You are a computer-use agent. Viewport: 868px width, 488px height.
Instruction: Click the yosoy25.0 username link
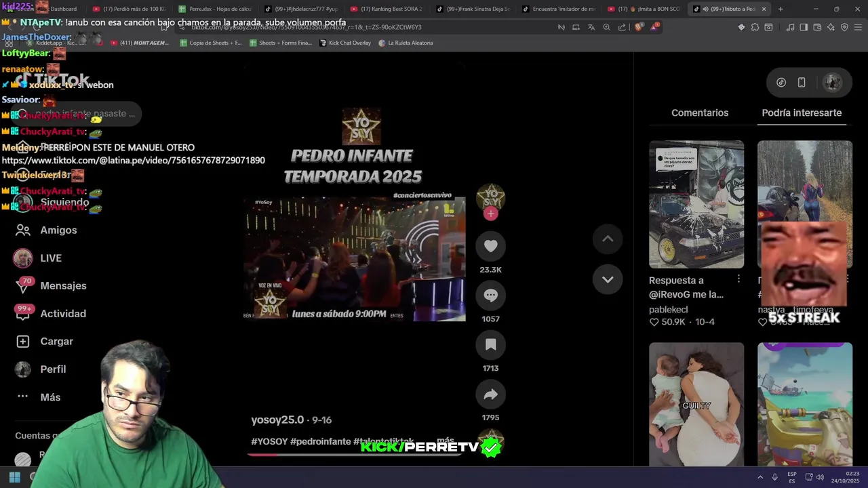[x=277, y=420]
